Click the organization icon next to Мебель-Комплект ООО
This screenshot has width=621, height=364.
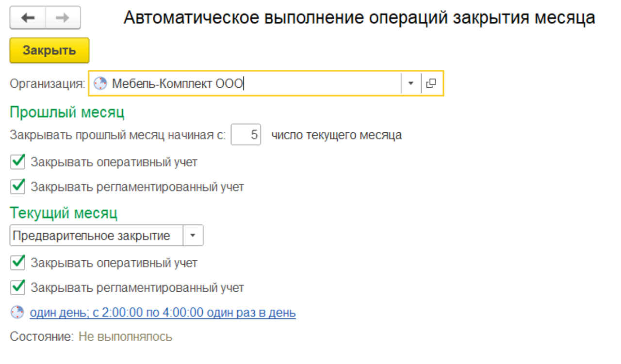[x=99, y=83]
